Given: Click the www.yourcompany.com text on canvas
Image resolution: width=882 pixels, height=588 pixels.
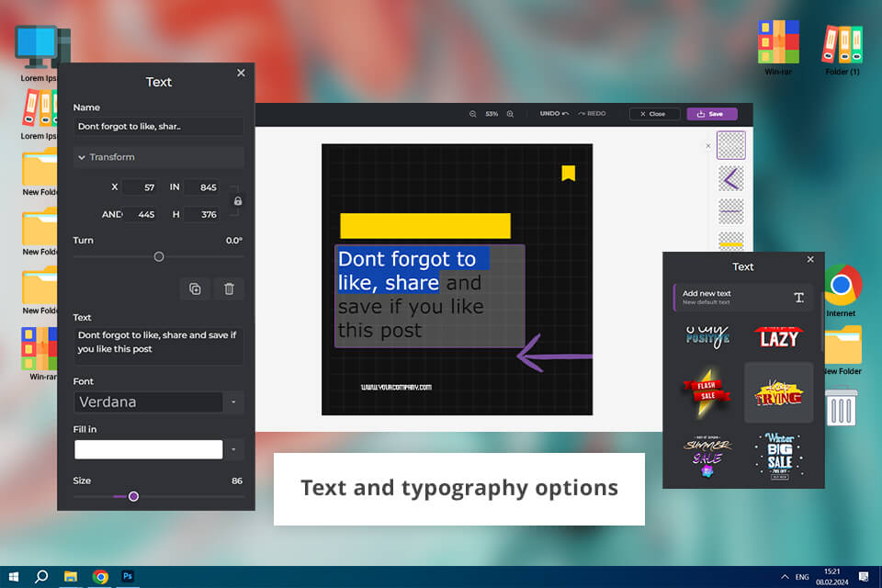Looking at the screenshot, I should click(x=396, y=387).
